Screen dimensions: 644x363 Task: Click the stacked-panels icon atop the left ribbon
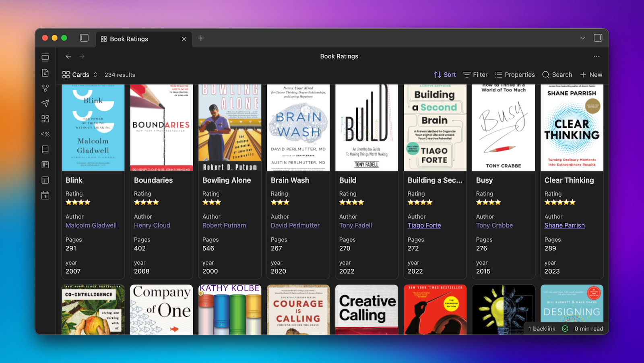[45, 58]
